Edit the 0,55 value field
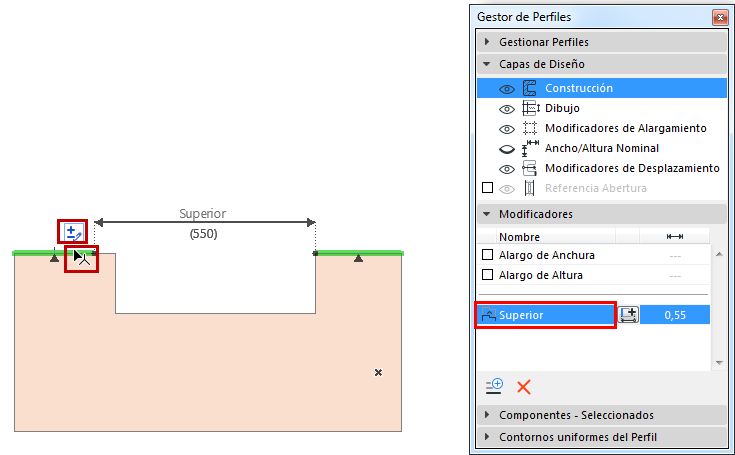The width and height of the screenshot is (735, 455). (675, 315)
